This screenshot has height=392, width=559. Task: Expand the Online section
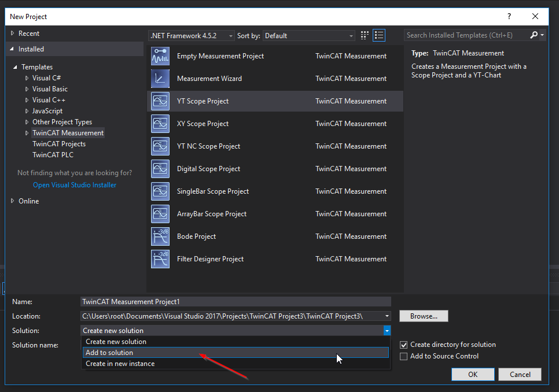pos(13,201)
